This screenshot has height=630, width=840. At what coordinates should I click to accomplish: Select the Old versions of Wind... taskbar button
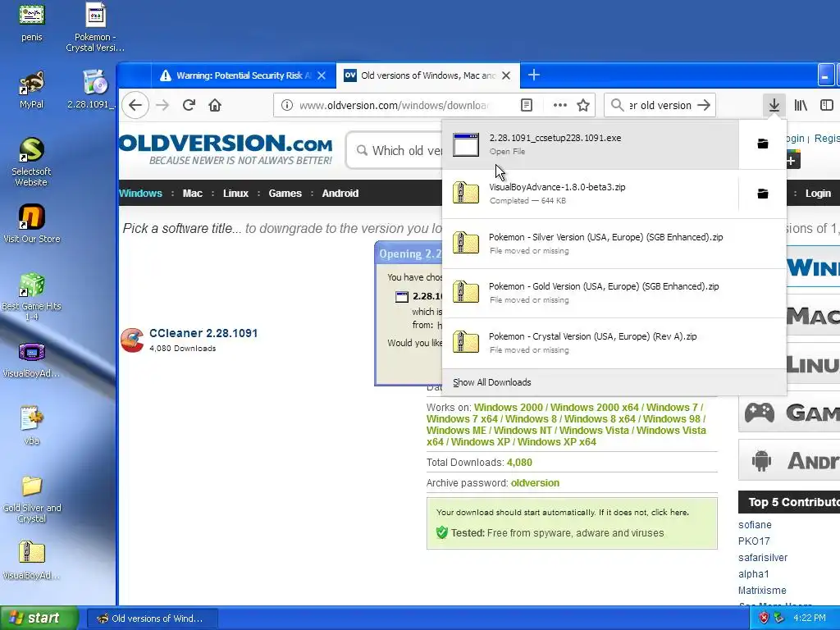152,619
